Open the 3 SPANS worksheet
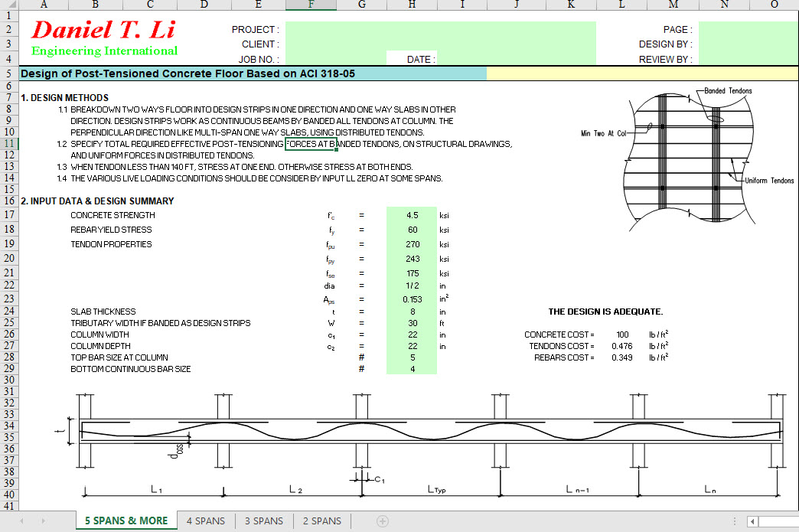The image size is (799, 532). tap(263, 521)
